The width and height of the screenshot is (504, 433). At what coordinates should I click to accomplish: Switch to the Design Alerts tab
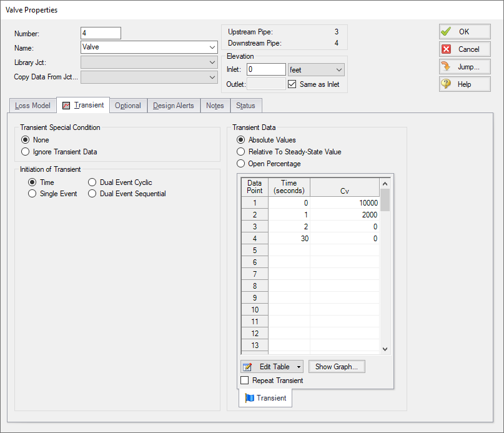pos(173,105)
